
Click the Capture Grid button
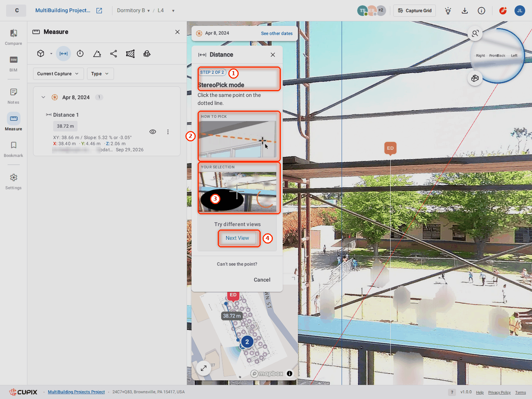click(x=415, y=11)
